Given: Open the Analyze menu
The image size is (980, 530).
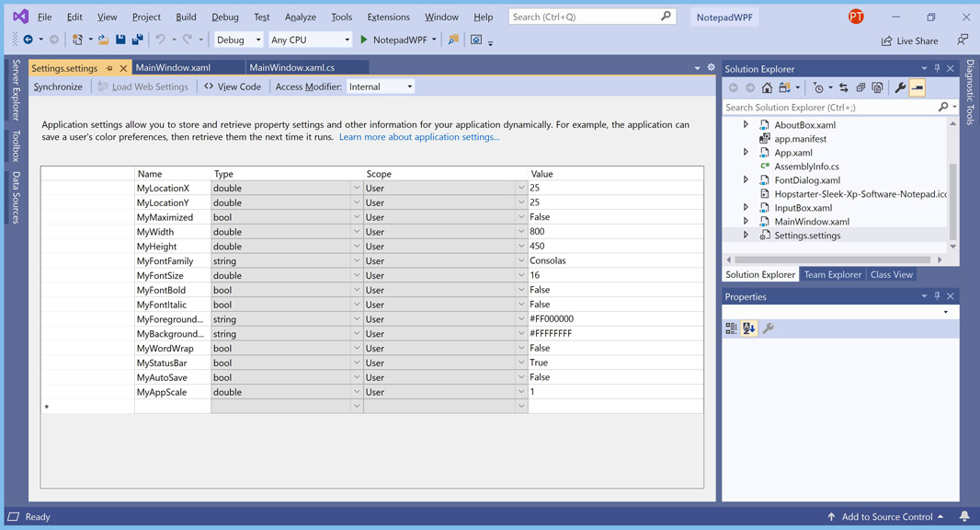Looking at the screenshot, I should click(x=300, y=17).
